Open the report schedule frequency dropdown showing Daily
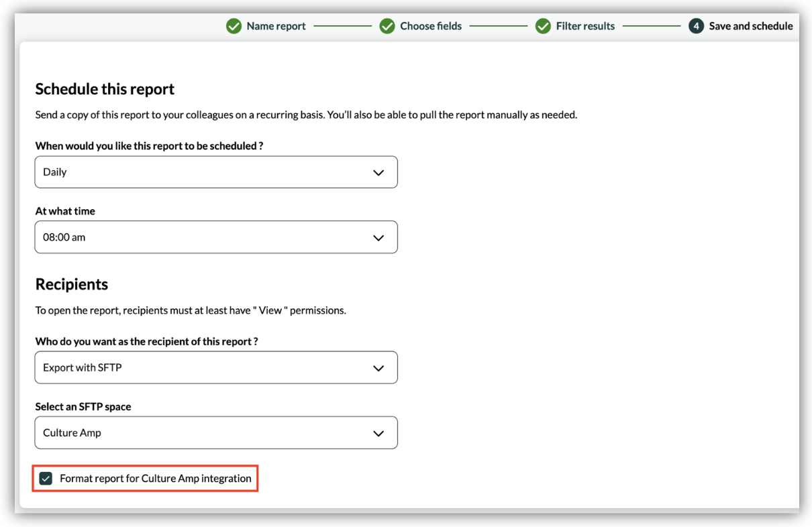 [x=215, y=172]
